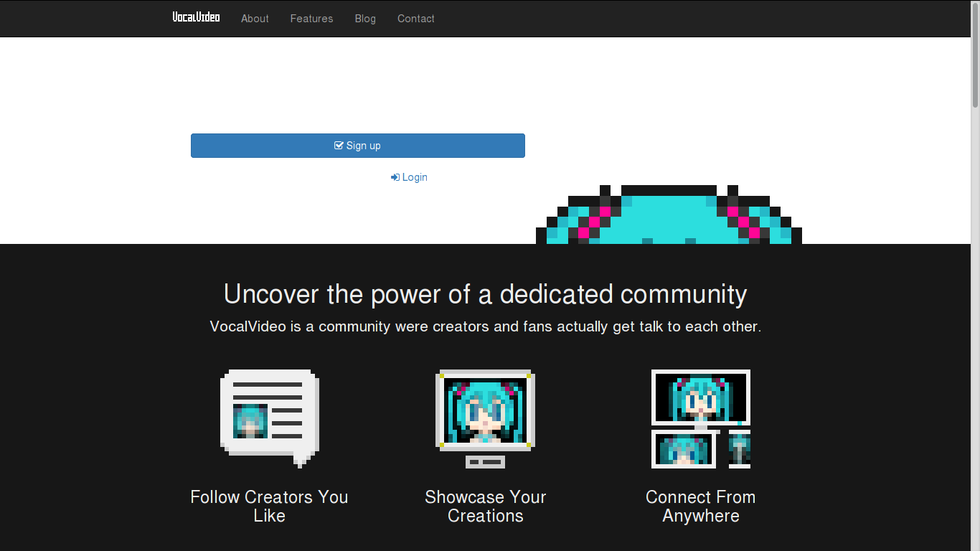Click 'Follow Creators You Like' heading
980x551 pixels.
point(269,507)
